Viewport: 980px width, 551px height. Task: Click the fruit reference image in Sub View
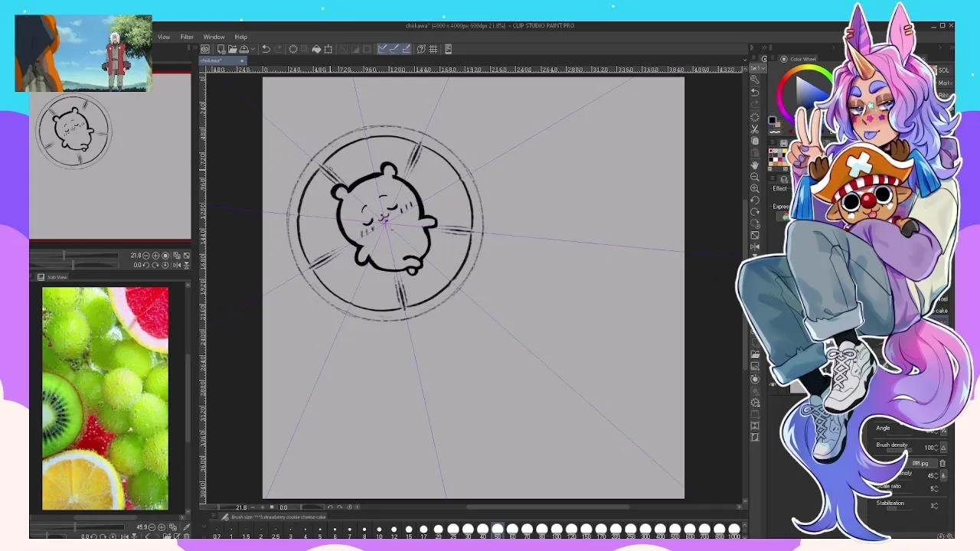105,399
